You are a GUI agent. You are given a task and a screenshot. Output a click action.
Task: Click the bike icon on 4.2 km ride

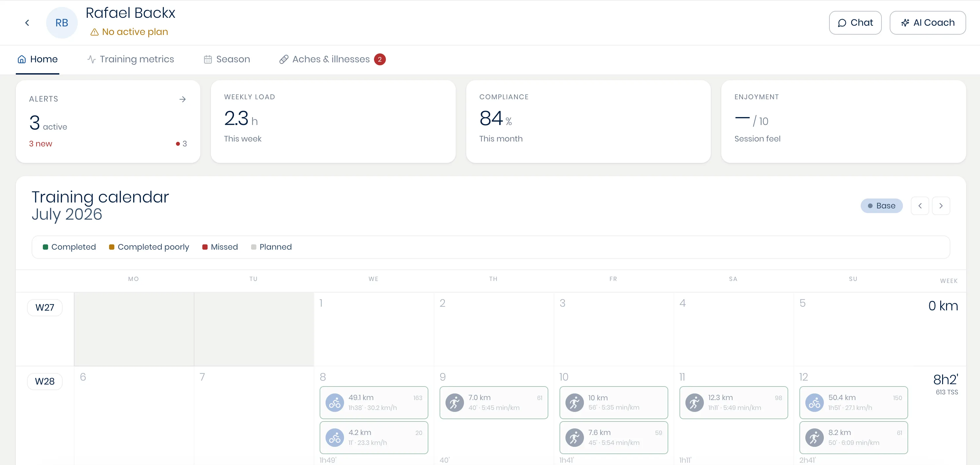point(335,438)
